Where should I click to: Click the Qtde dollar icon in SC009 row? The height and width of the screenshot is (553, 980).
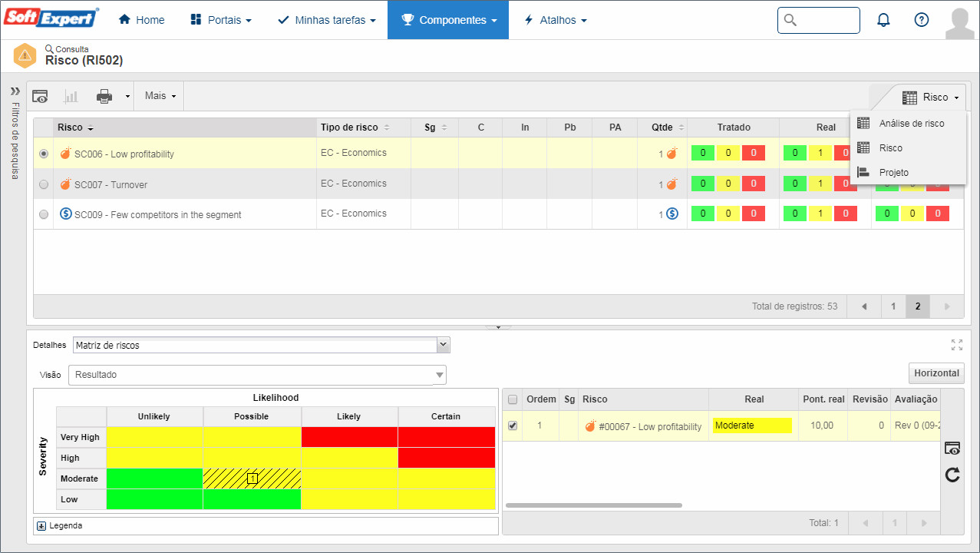[x=672, y=214]
